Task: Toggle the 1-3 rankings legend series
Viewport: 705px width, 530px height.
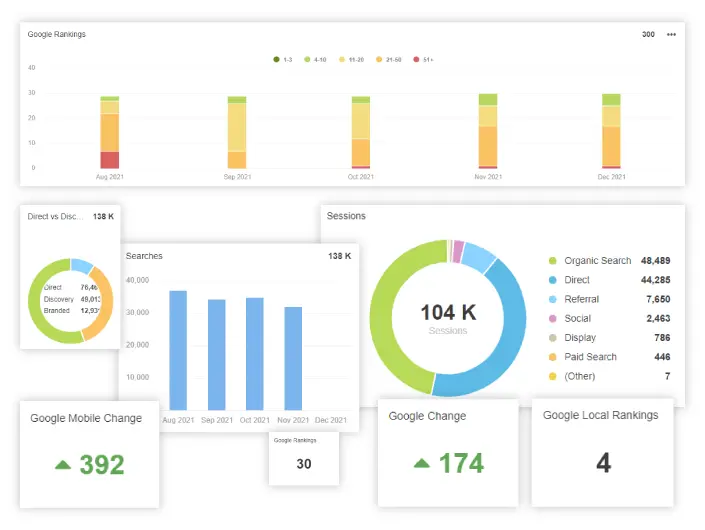Action: click(x=282, y=60)
